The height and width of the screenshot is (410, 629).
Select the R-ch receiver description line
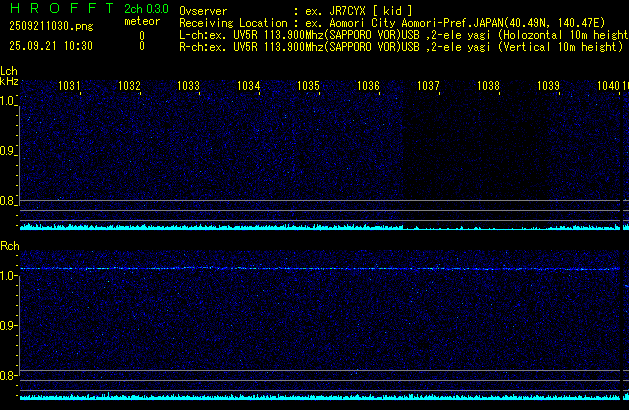[x=400, y=46]
